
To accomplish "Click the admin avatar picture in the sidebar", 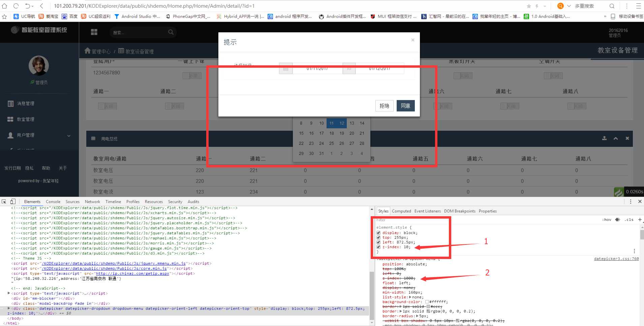I will coord(39,66).
